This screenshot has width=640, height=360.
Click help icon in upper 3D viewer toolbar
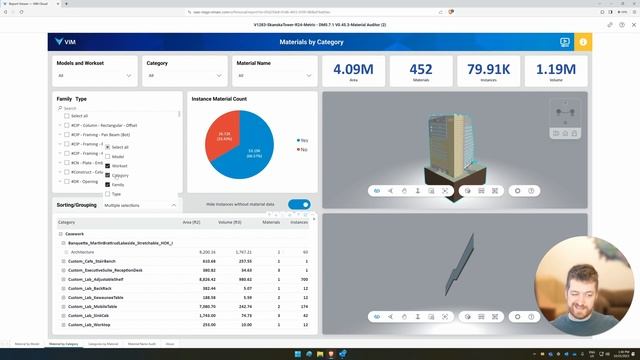[531, 191]
